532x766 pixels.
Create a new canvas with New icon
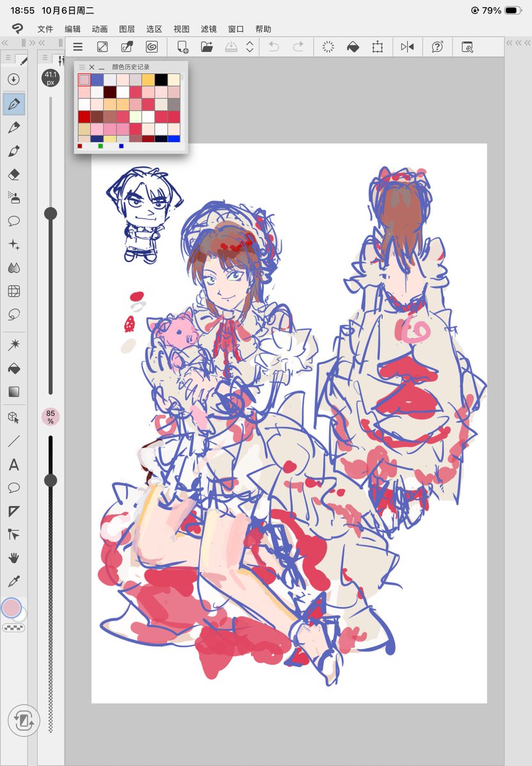pos(182,47)
